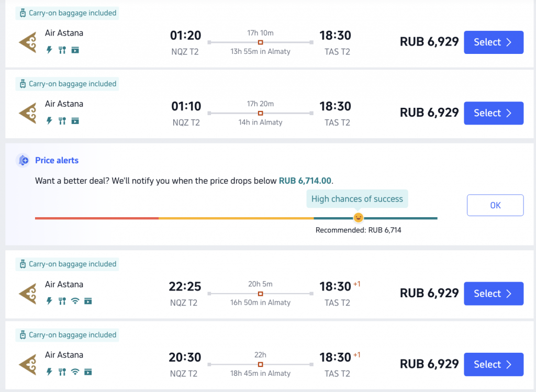Click the meal icon on 01:10 flight
Viewport: 536px width, 392px height.
click(x=62, y=121)
